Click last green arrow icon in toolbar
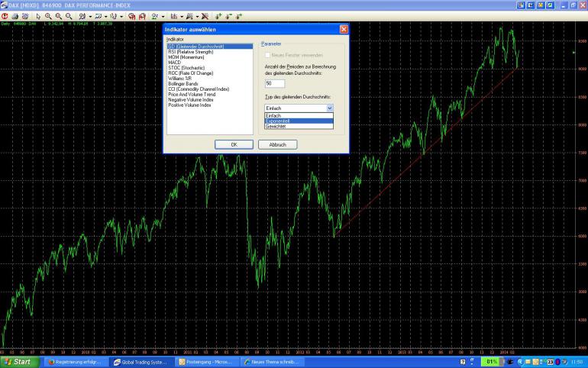588x368 pixels. (x=239, y=16)
